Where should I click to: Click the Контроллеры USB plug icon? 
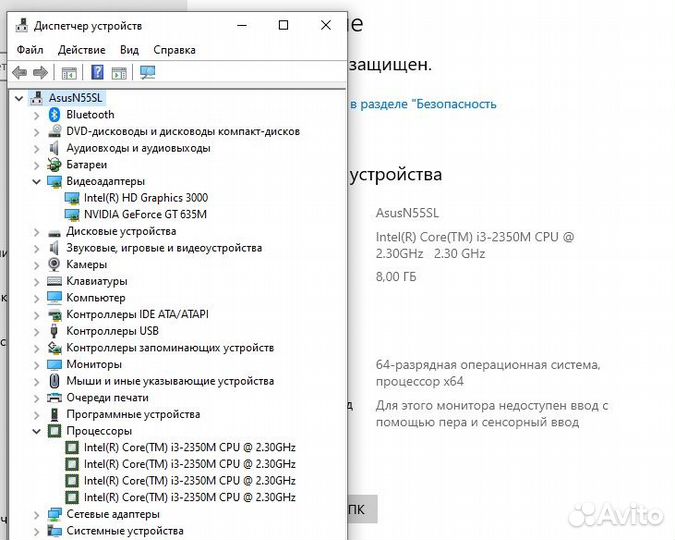[x=54, y=331]
